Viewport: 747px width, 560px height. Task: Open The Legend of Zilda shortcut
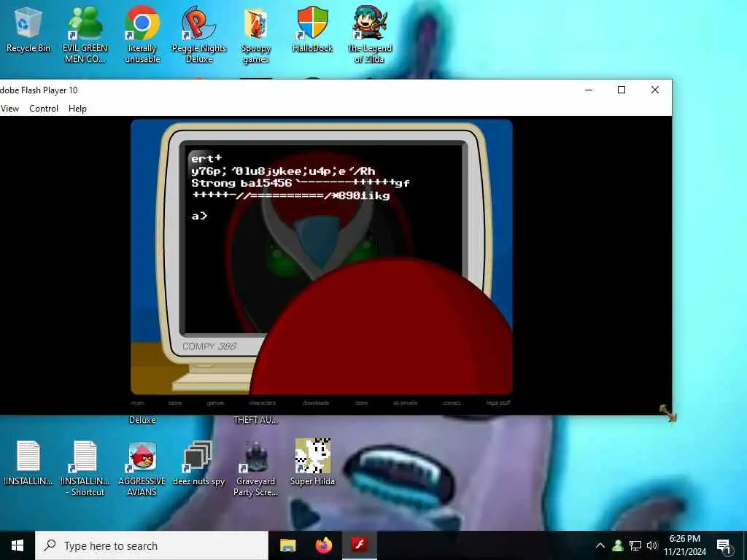(x=370, y=34)
